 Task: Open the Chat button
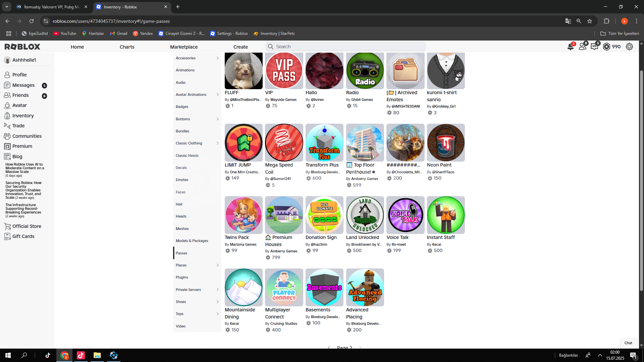(x=628, y=343)
